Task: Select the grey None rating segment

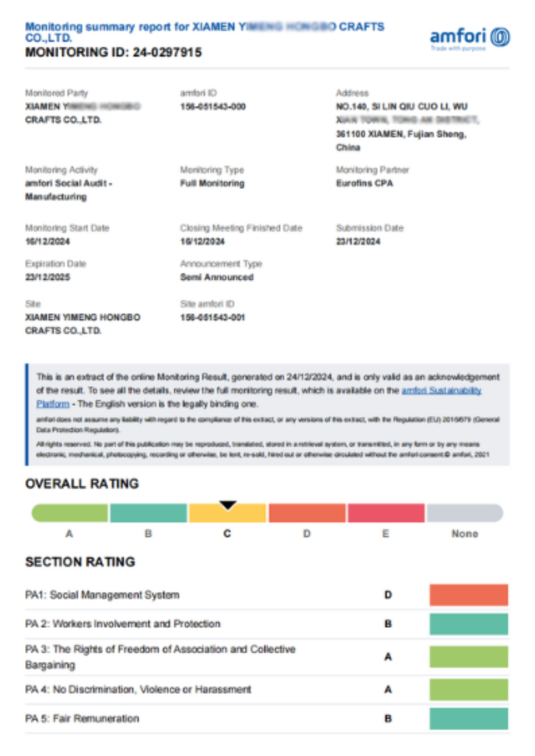Action: (465, 513)
